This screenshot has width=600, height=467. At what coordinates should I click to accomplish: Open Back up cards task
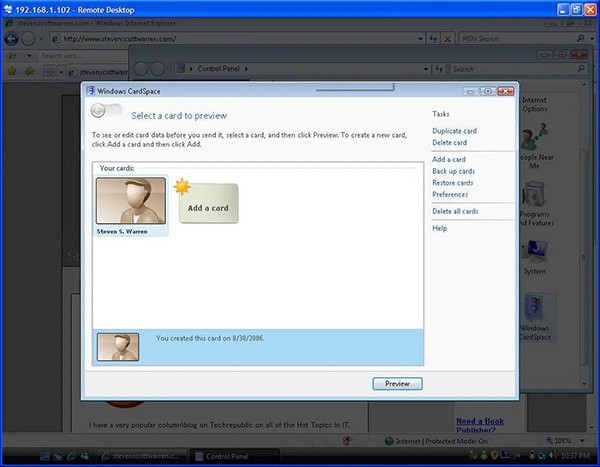[x=453, y=171]
